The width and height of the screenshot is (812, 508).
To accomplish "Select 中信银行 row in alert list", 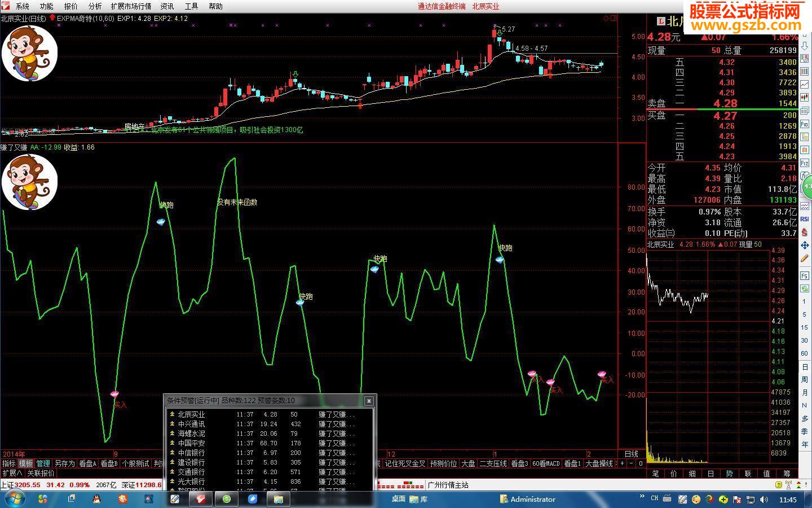I will [x=270, y=453].
